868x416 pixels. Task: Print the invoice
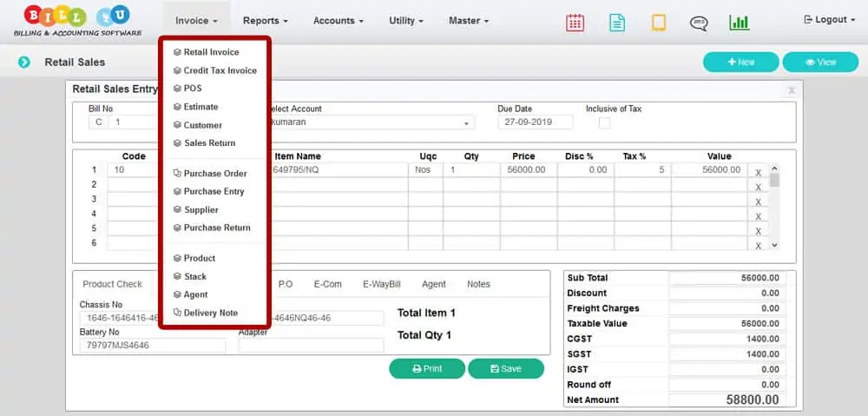[x=427, y=368]
